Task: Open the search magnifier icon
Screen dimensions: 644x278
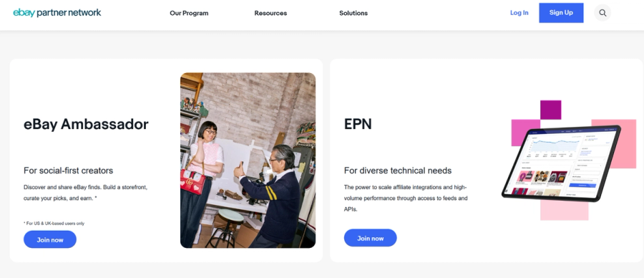Action: [x=602, y=13]
